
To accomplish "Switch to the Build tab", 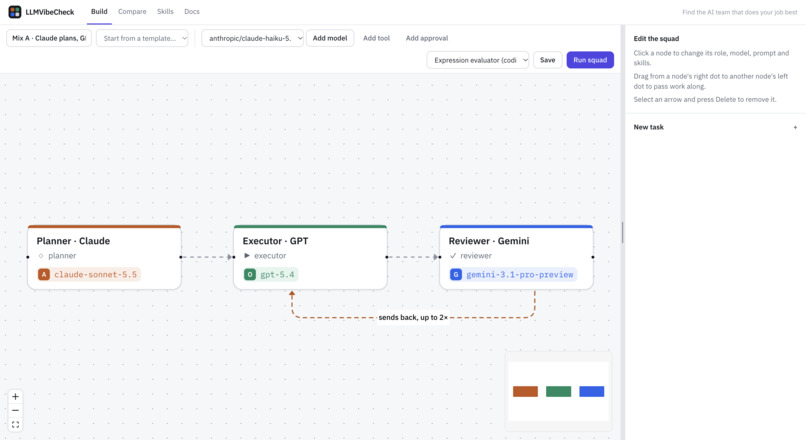I will [x=99, y=11].
